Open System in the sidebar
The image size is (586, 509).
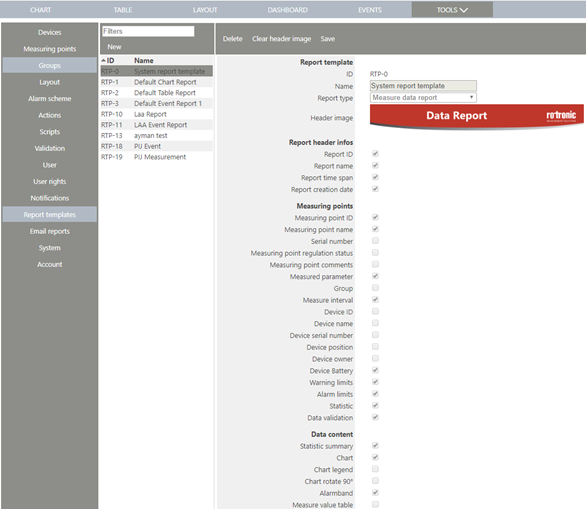(49, 248)
